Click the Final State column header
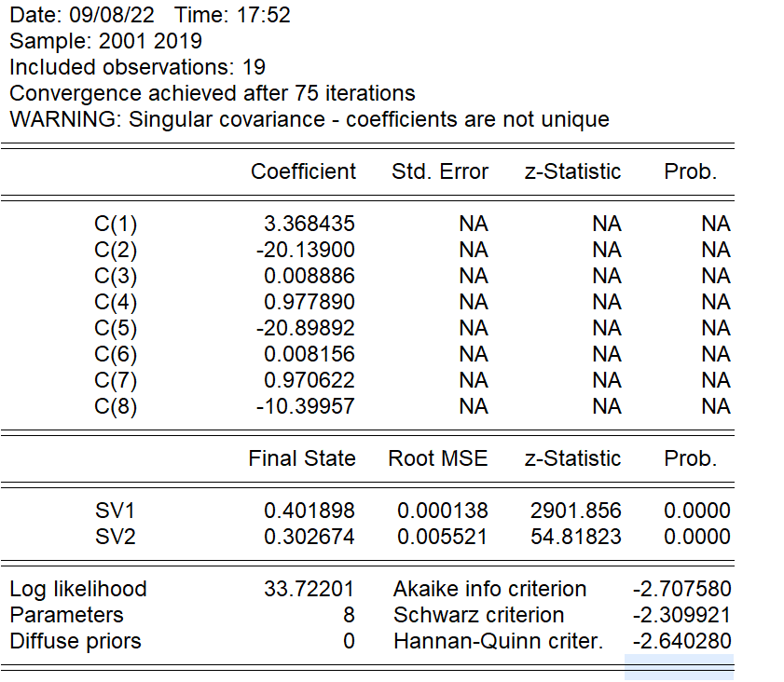Viewport: 784px width, 682px height. coord(302,458)
